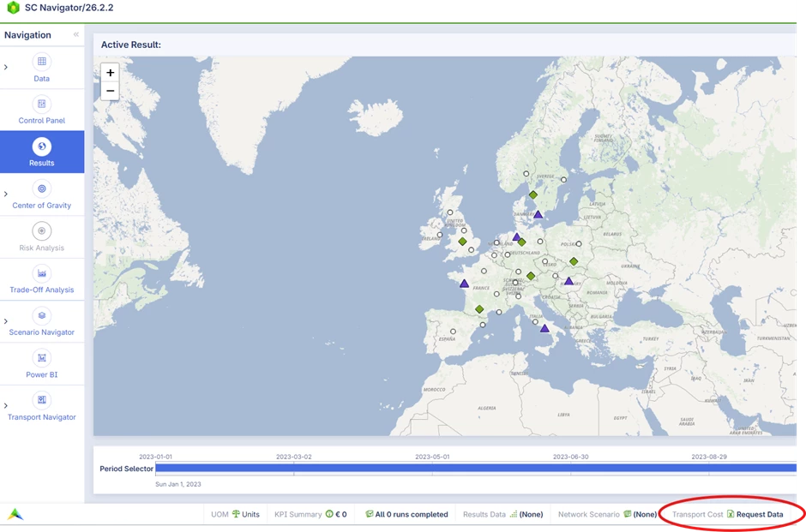Click All 0 runs completed status
Screen dimensions: 806x532
point(412,514)
